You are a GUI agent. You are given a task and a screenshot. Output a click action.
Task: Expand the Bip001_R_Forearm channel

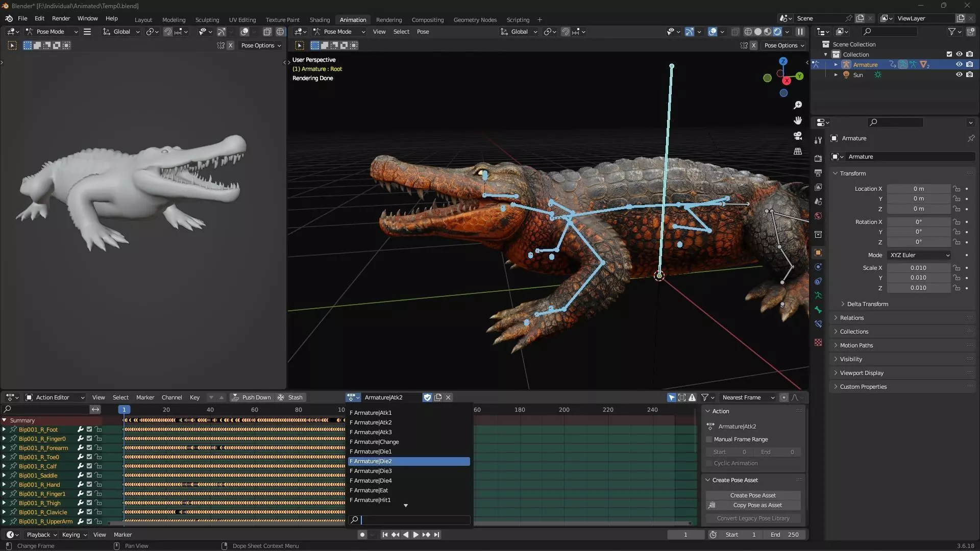(4, 448)
